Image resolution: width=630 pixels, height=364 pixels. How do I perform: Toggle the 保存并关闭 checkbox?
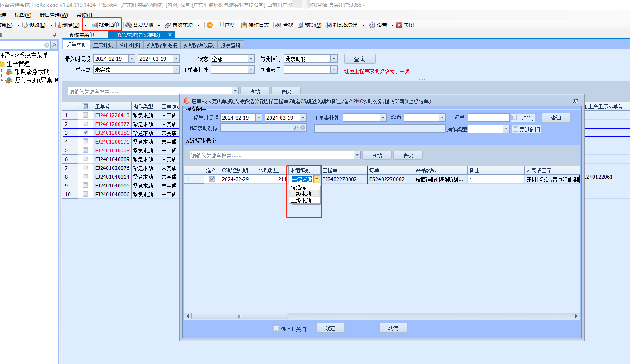coord(276,329)
